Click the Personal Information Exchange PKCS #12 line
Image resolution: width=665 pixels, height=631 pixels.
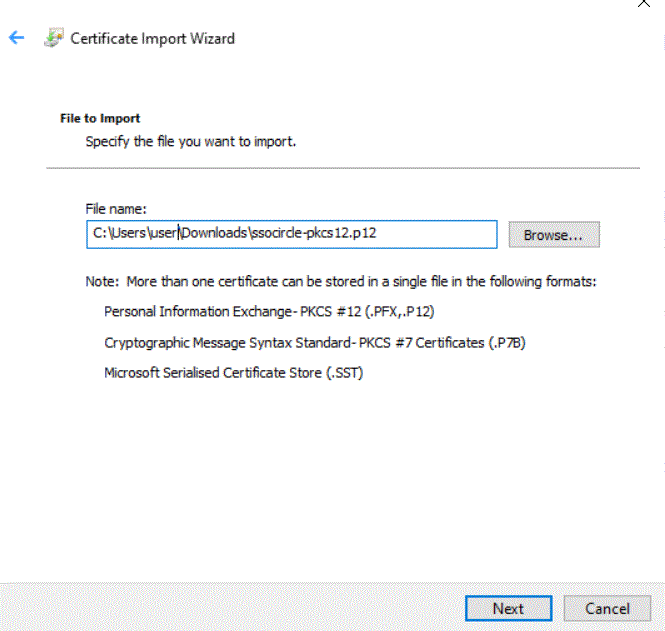pos(269,312)
